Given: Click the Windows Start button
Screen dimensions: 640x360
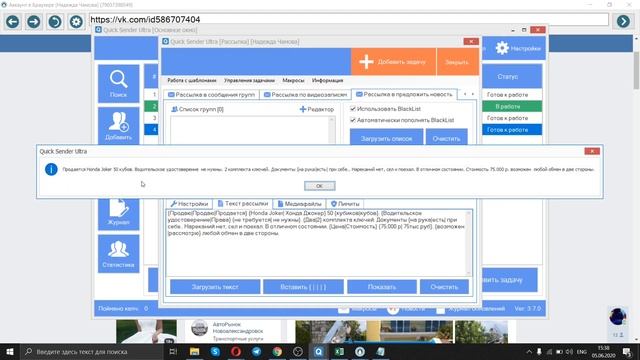Looking at the screenshot, I should pyautogui.click(x=10, y=351).
